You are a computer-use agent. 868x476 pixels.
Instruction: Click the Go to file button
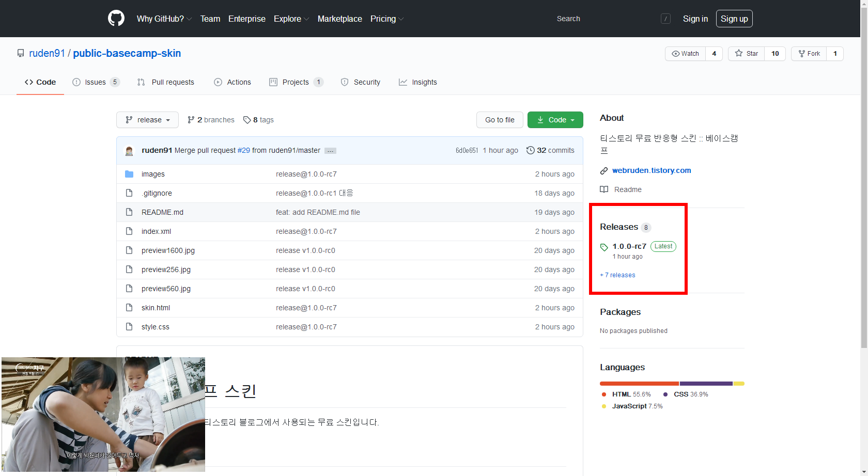pyautogui.click(x=500, y=120)
